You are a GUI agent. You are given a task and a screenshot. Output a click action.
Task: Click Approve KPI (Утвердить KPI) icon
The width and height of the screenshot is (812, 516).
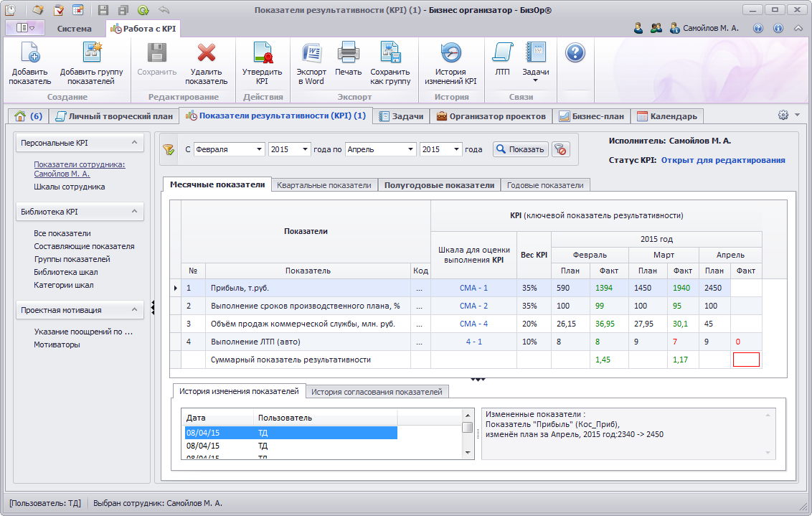(262, 53)
